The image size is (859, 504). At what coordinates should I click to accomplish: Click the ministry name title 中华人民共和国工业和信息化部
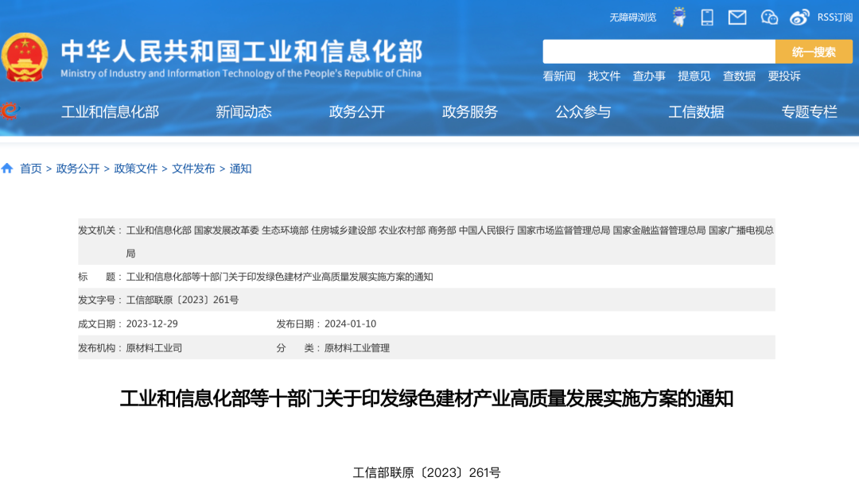[242, 51]
